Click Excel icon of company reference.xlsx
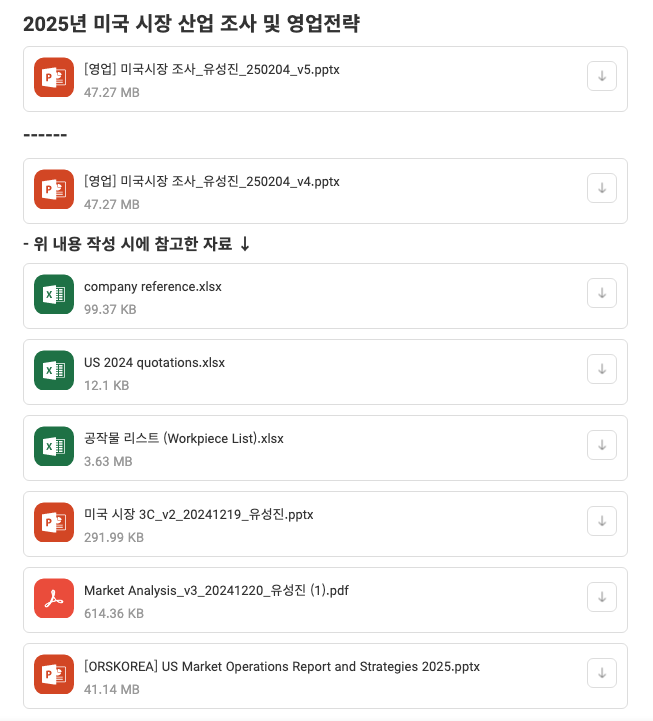The height and width of the screenshot is (721, 653). (54, 294)
